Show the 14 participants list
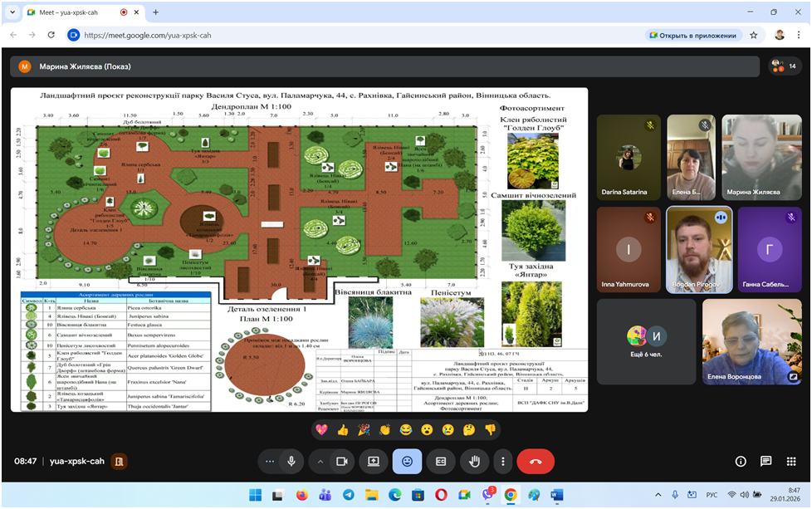The height and width of the screenshot is (509, 812). [783, 66]
